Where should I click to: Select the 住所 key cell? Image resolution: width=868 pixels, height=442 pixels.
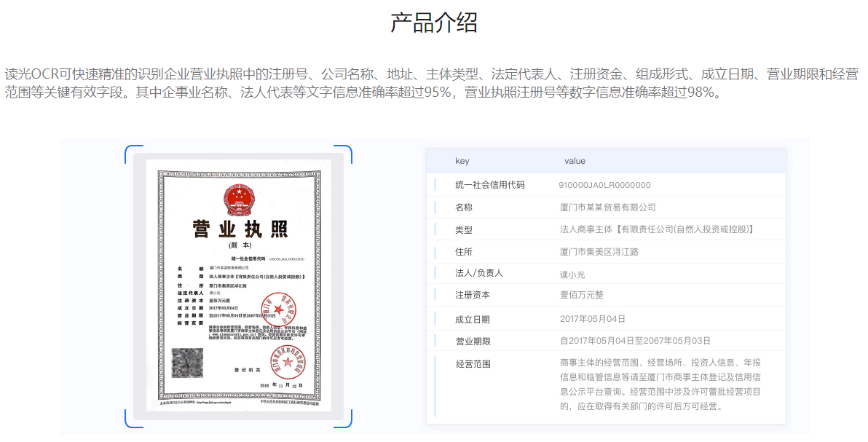[x=464, y=252]
